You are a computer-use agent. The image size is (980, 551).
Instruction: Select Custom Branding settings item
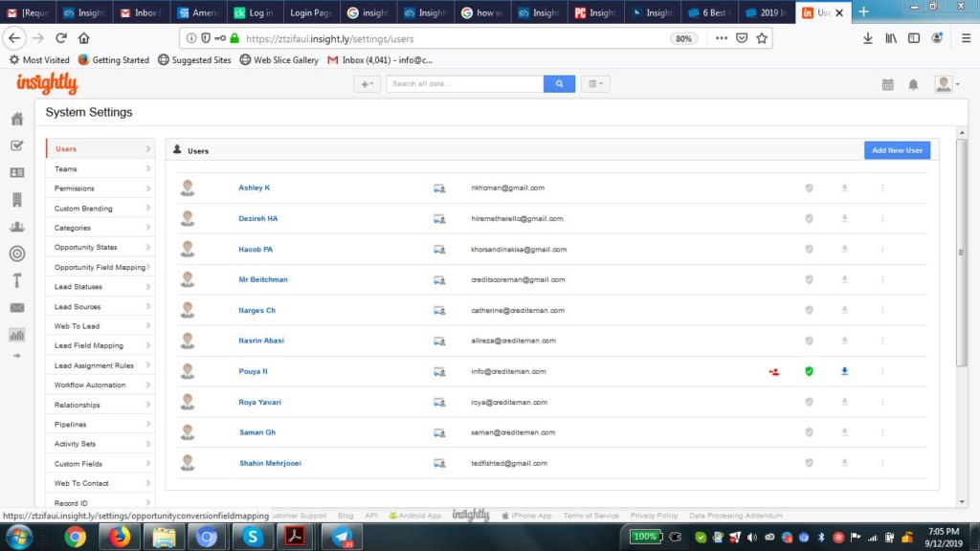click(83, 209)
